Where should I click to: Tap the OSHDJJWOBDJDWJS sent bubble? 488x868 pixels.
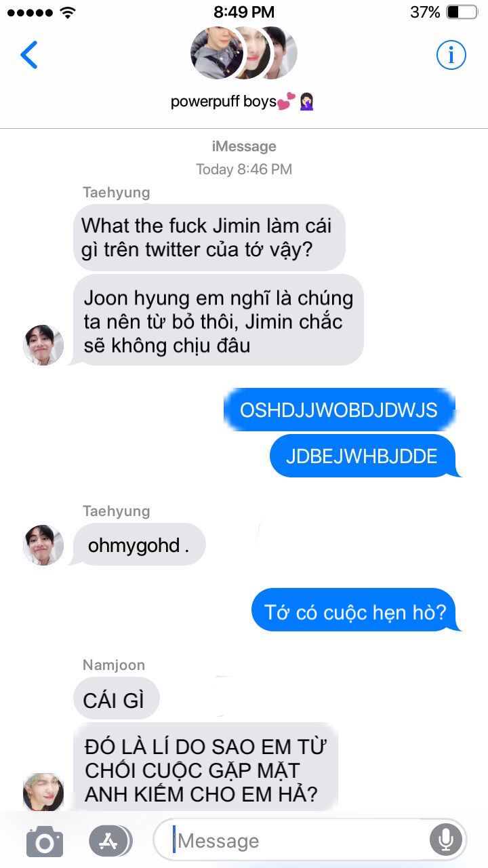point(339,410)
